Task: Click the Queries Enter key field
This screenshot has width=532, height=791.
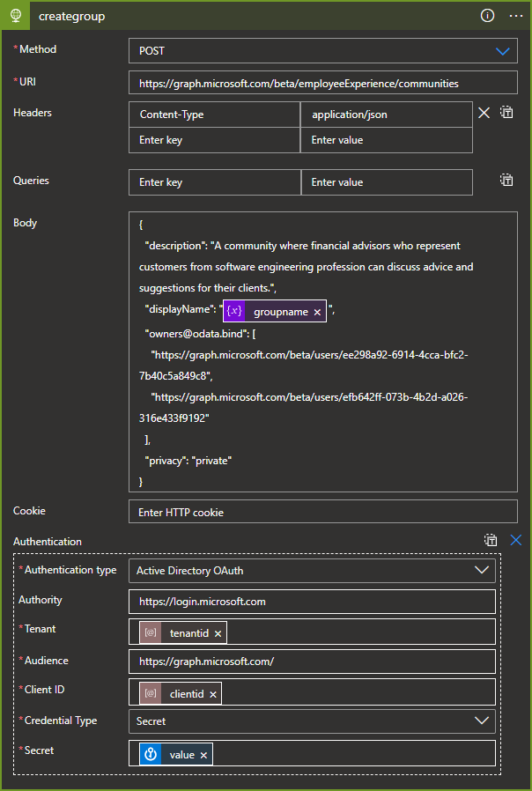Action: (214, 182)
